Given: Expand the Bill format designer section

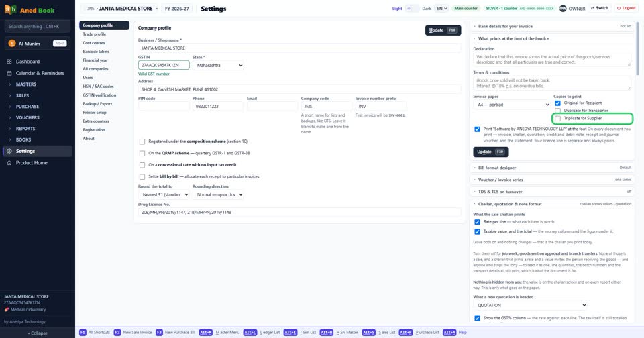Looking at the screenshot, I should tap(552, 168).
